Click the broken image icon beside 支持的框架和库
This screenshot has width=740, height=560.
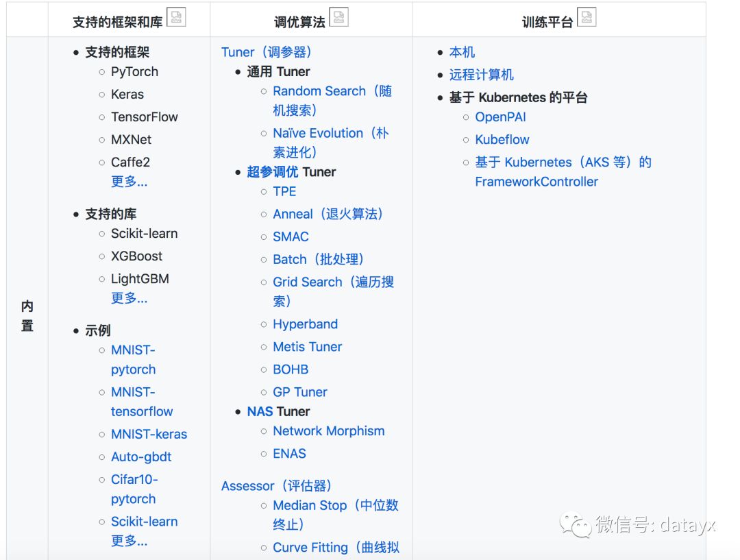(x=176, y=17)
